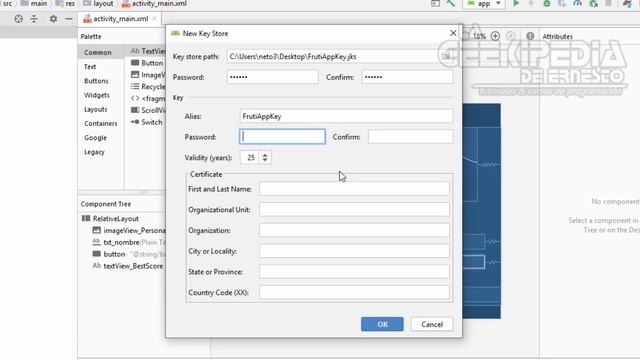The image size is (640, 360).
Task: Click the TextView palette icon
Action: point(135,51)
